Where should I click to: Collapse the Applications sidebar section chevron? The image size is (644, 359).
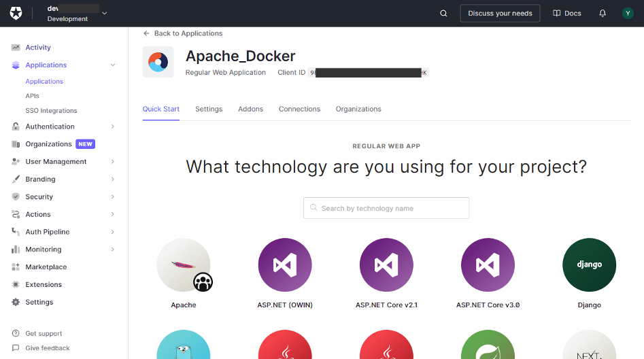tap(113, 65)
